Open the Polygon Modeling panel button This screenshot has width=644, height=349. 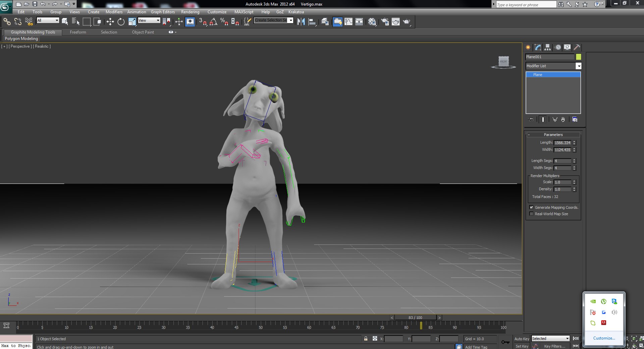(x=21, y=39)
